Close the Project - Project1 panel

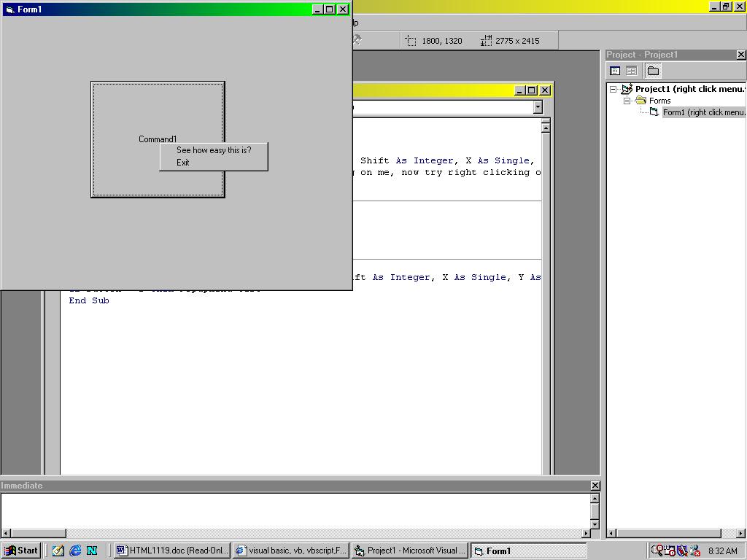(x=741, y=55)
